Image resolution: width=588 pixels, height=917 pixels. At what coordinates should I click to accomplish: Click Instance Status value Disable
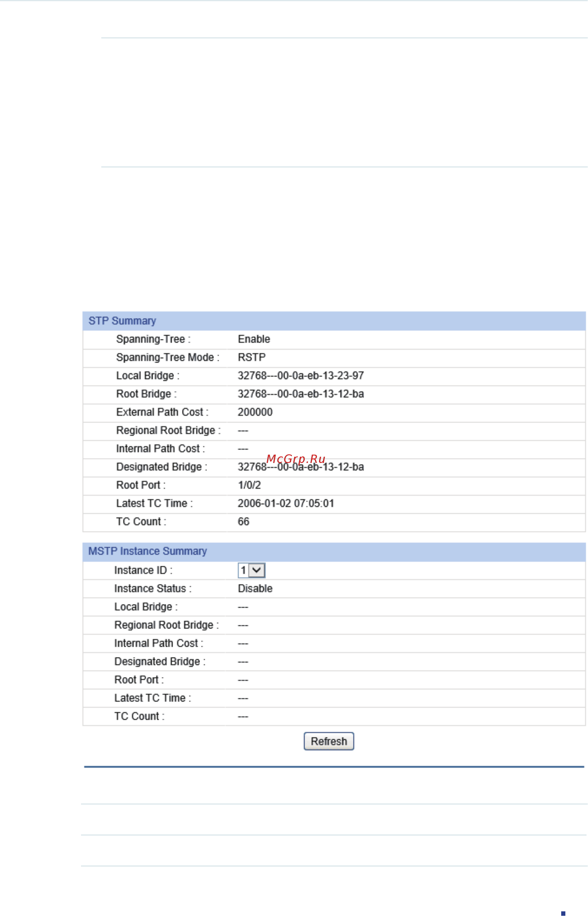point(255,588)
